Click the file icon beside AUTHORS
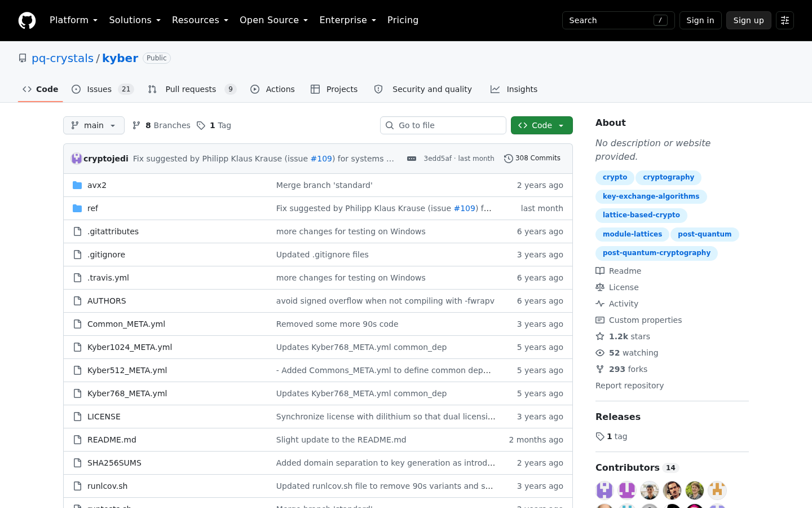812x508 pixels. [77, 301]
